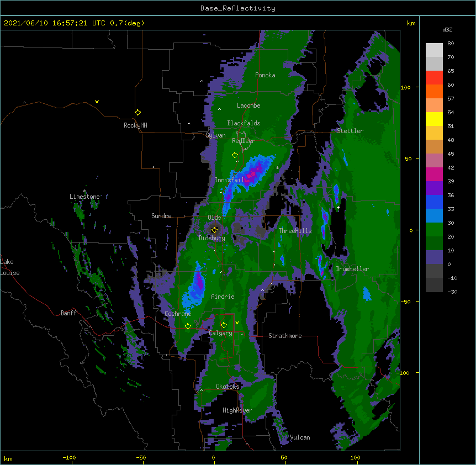Select the light gray swatch between 80 and 70 dBZ
Viewport: 476px width, 465px height.
434,50
